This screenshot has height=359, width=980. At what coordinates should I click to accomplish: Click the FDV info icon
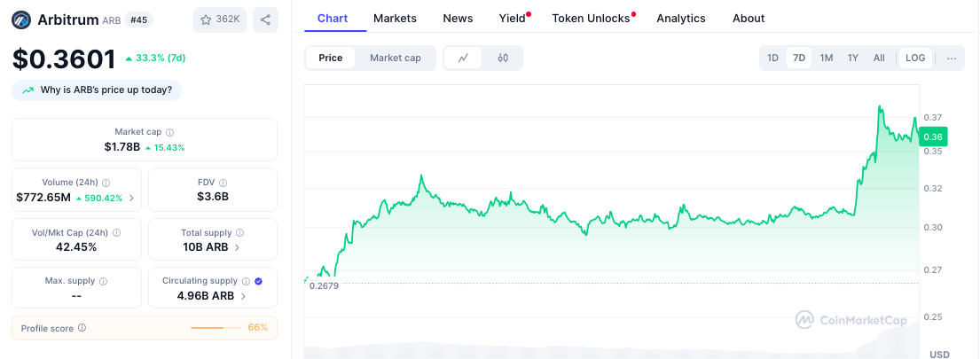223,183
